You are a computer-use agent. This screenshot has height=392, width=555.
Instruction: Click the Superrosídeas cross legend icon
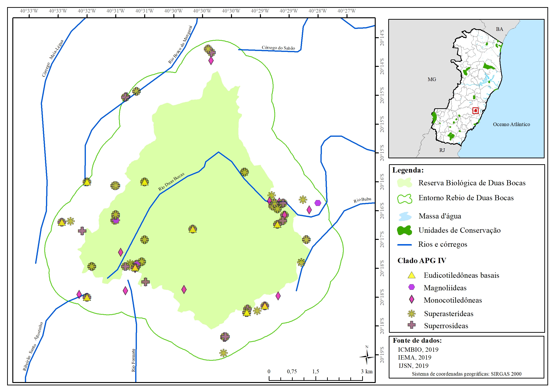[x=412, y=325]
